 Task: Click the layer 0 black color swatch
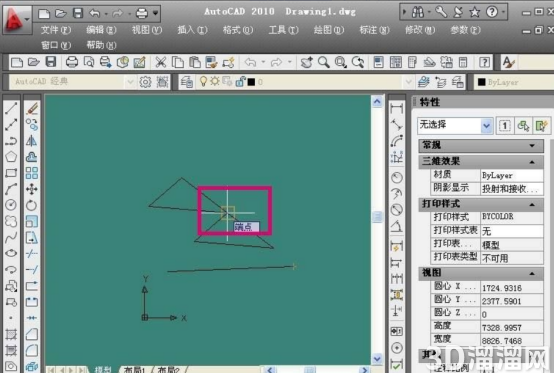(x=251, y=82)
